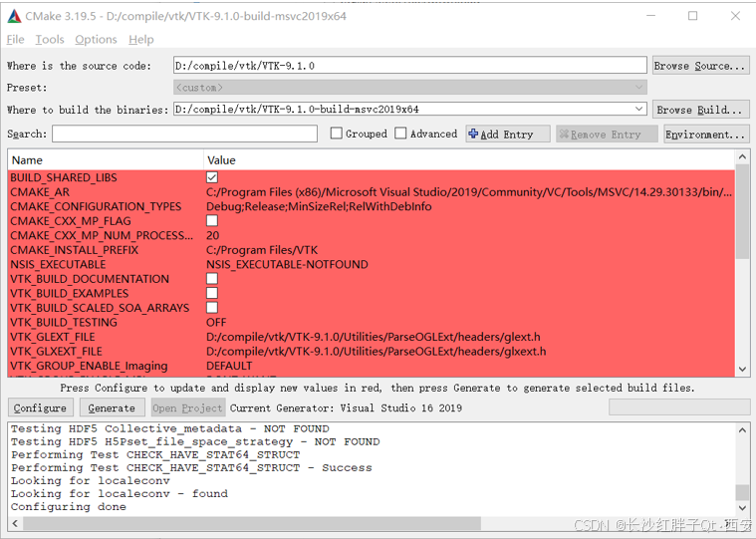
Task: Click the CMake logo in title bar
Action: coord(15,16)
